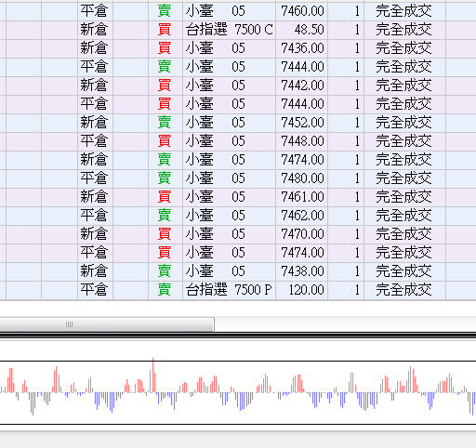Screen dimensions: 476x448
Task: Click the red 買 cell in 7470.00 row
Action: 165,234
